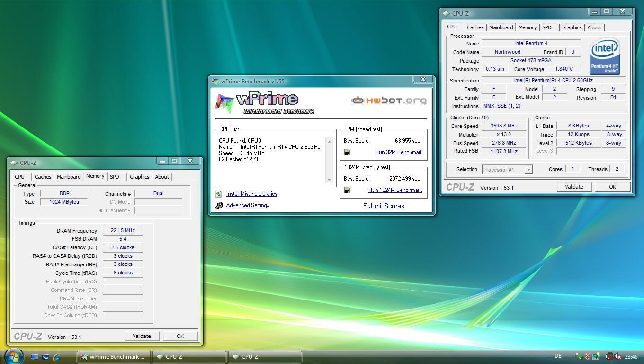Click the save icon for 32M score

pos(347,152)
